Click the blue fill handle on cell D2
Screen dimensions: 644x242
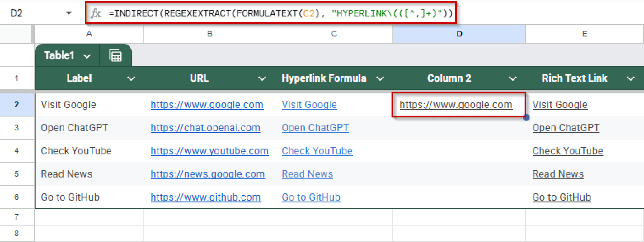pos(526,118)
